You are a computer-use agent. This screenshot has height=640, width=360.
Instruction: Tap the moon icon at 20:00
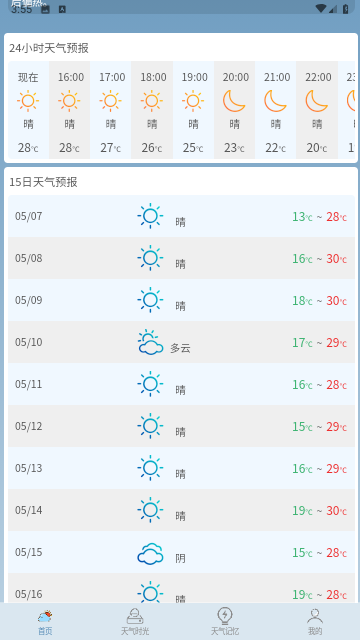pos(234,101)
